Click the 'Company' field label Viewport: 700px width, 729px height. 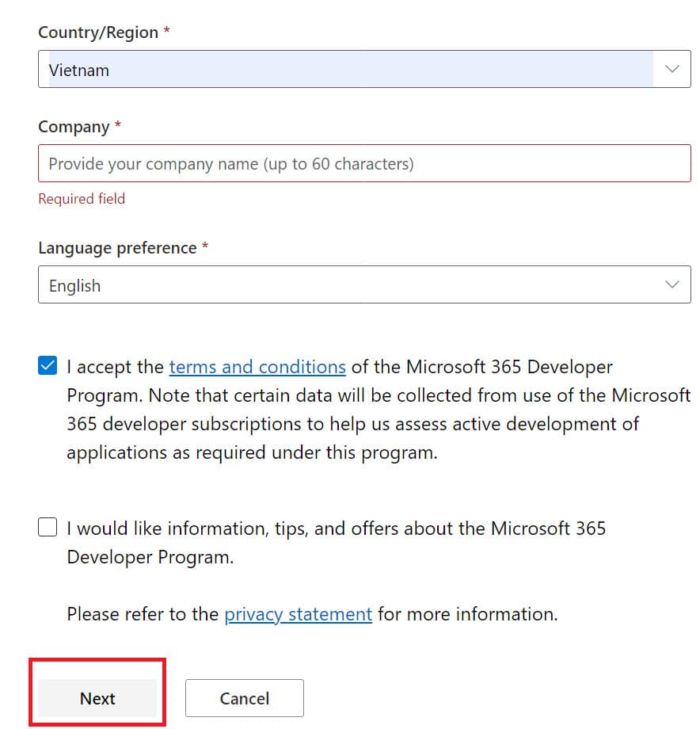point(74,127)
